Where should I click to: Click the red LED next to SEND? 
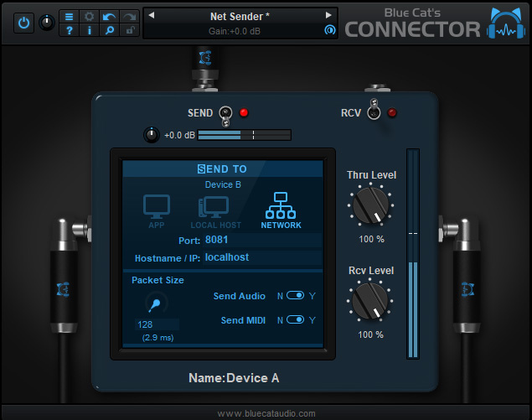[244, 112]
